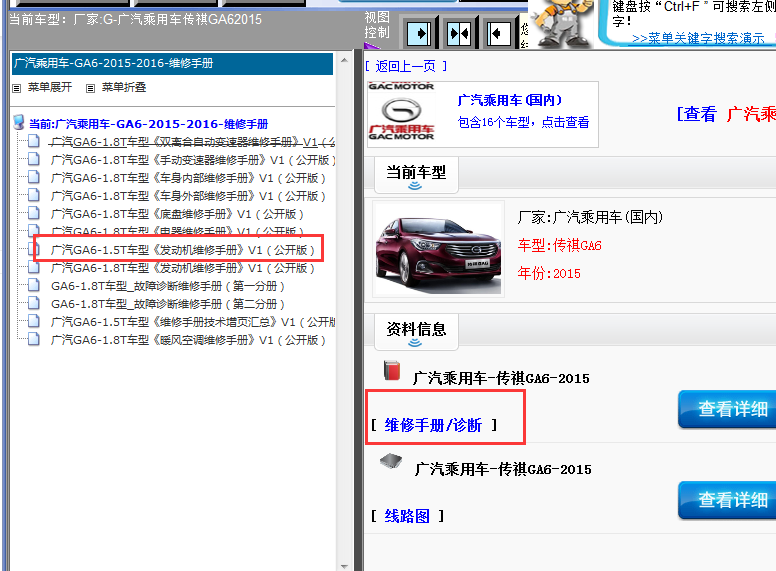Click 包含16个车型，点击查看 link
Viewport: 776px width, 571px height.
tap(524, 122)
